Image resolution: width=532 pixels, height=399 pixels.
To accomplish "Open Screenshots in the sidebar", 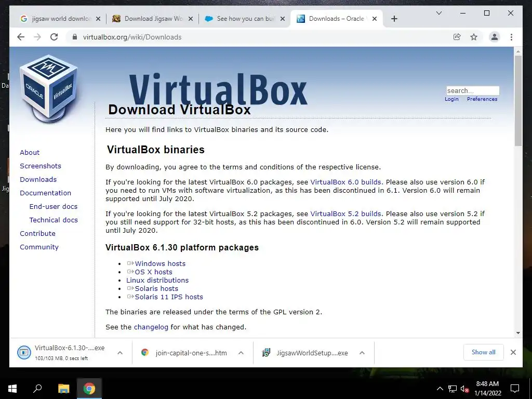I will coord(41,166).
